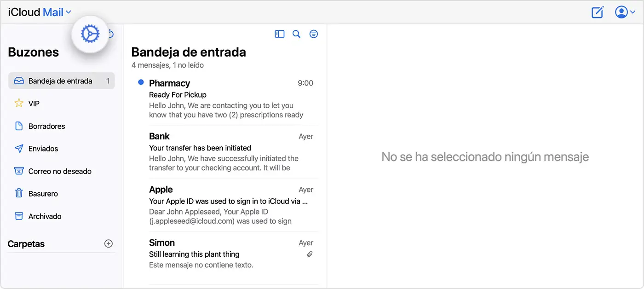Click the 9:00 timestamp on Pharmacy
The height and width of the screenshot is (289, 644).
305,83
